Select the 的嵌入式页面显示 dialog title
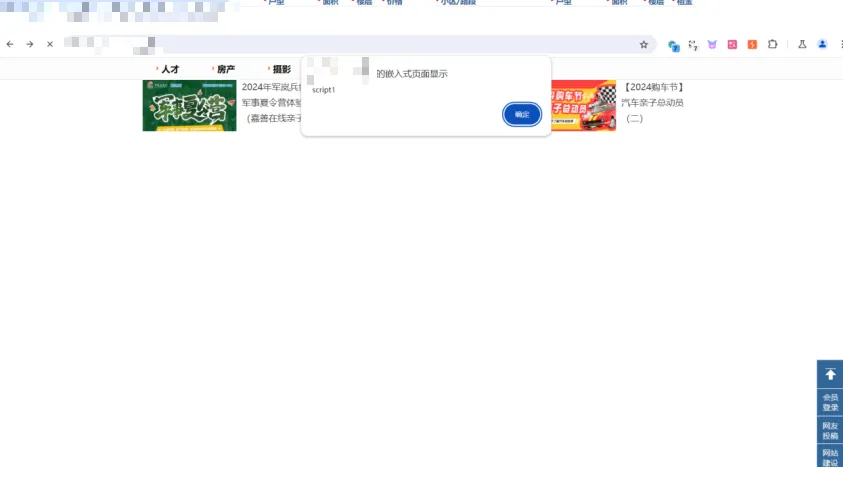The width and height of the screenshot is (843, 503). [412, 74]
